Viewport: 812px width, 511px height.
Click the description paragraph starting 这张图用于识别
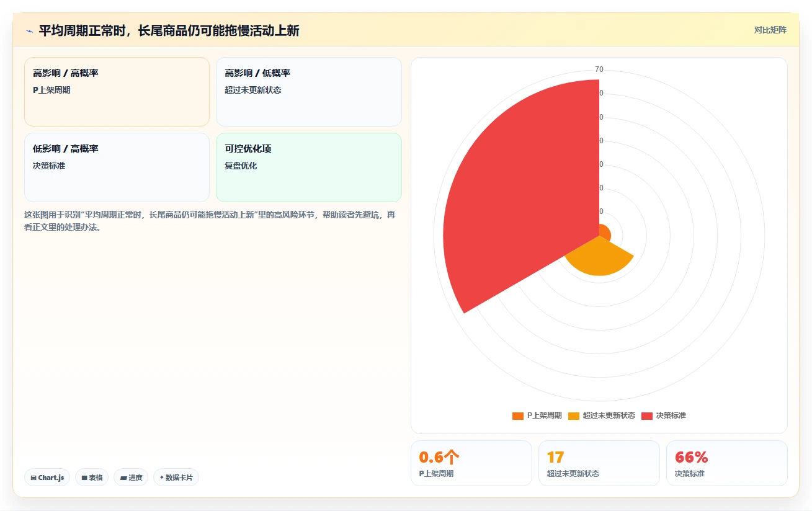210,221
